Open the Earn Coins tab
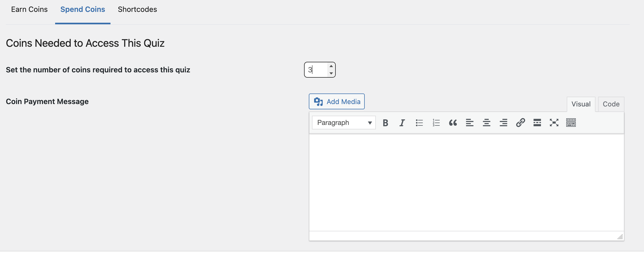 click(29, 10)
